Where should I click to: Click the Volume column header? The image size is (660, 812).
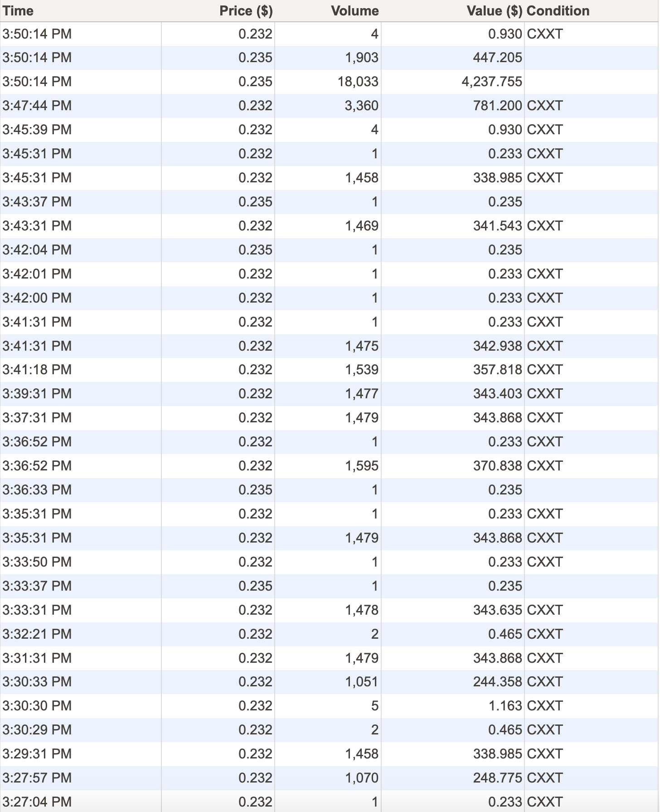pyautogui.click(x=354, y=11)
